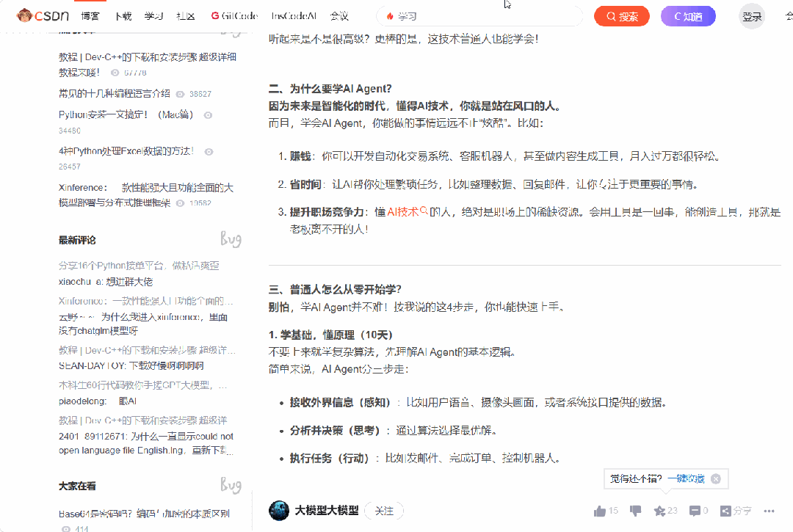Share the article via 分享 icon

point(725,511)
